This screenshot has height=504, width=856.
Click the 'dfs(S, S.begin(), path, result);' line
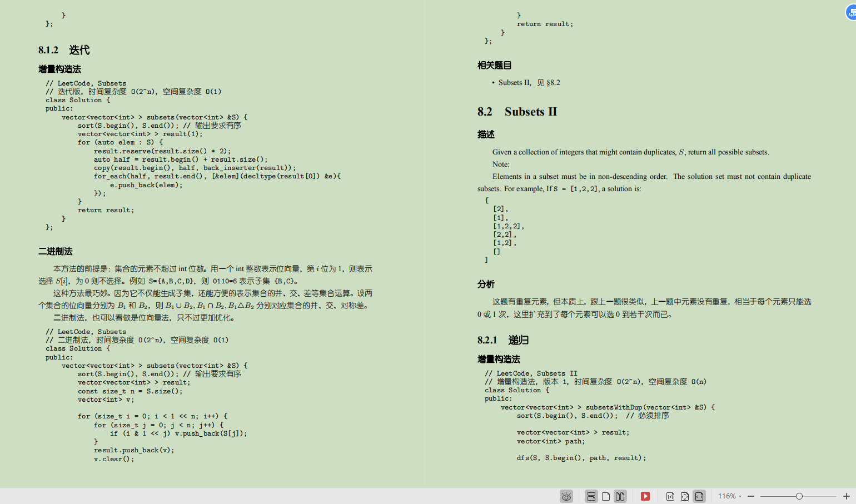pyautogui.click(x=581, y=458)
